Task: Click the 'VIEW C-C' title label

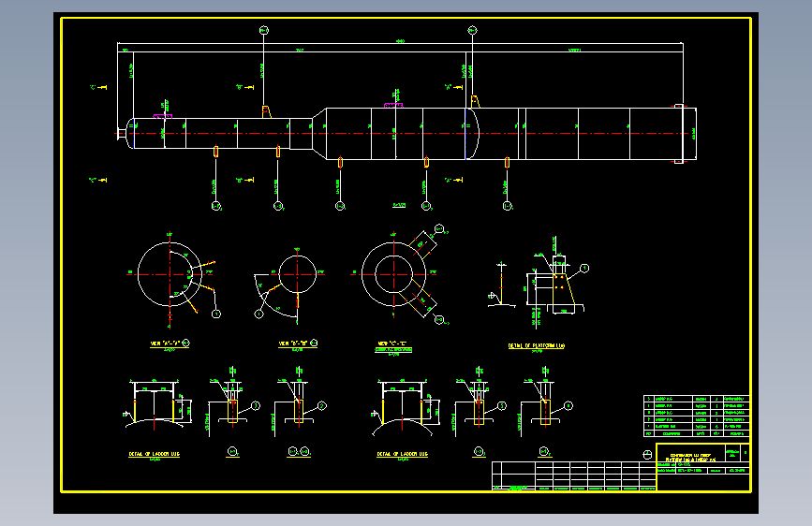Action: (x=393, y=343)
